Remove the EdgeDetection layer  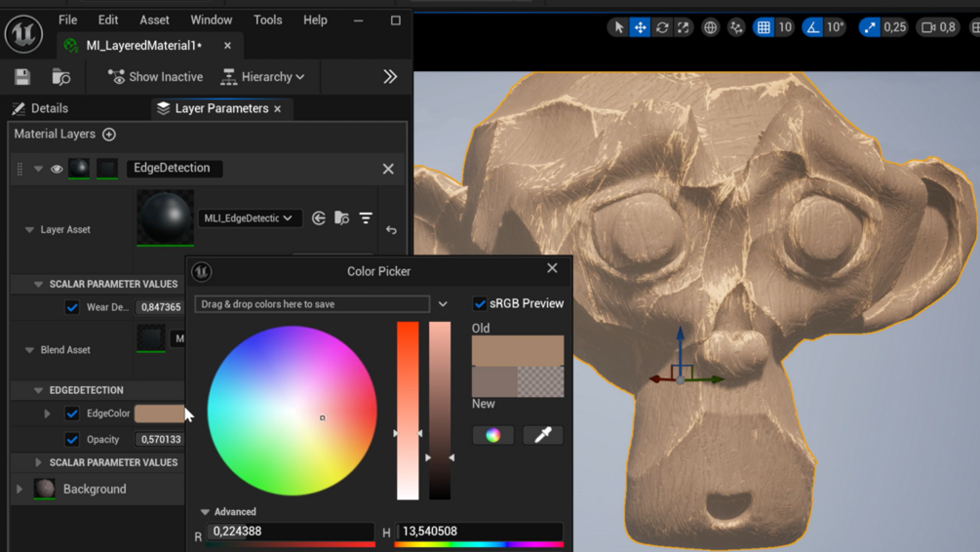[x=388, y=169]
